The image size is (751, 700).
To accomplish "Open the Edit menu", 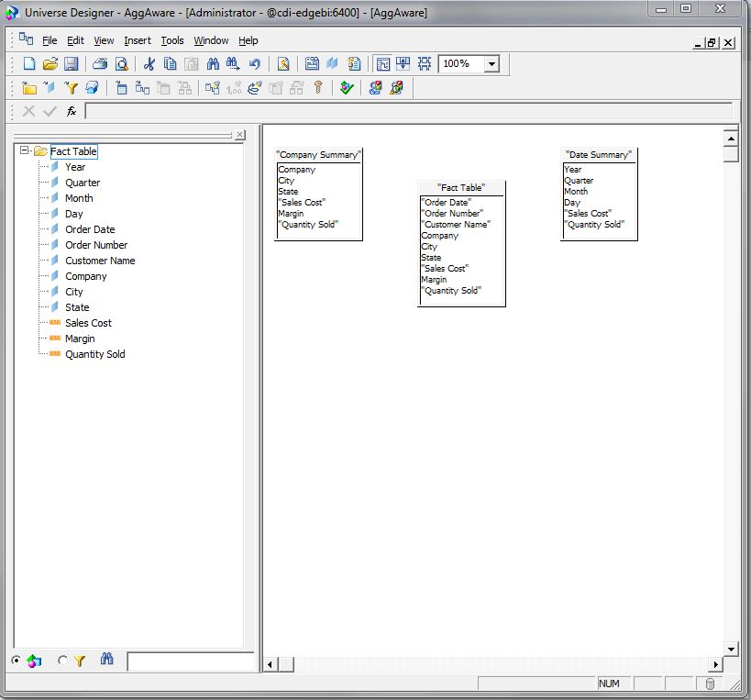I will [75, 40].
